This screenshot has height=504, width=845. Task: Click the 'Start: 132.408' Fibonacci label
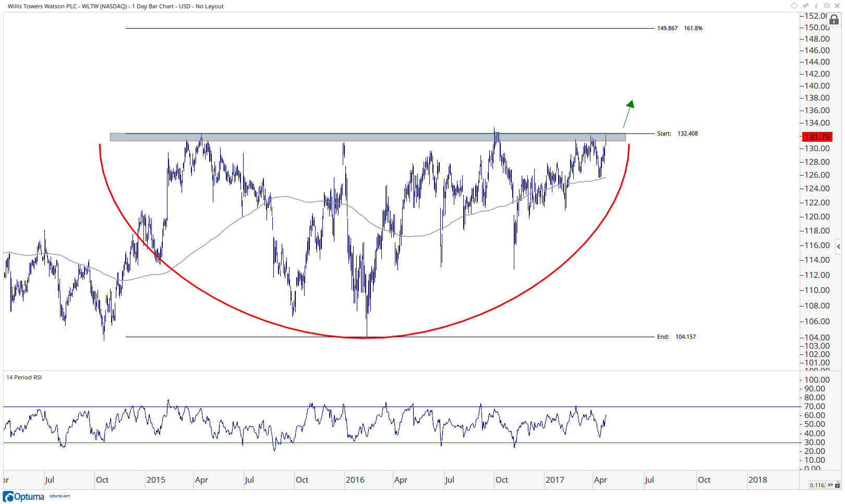(677, 133)
